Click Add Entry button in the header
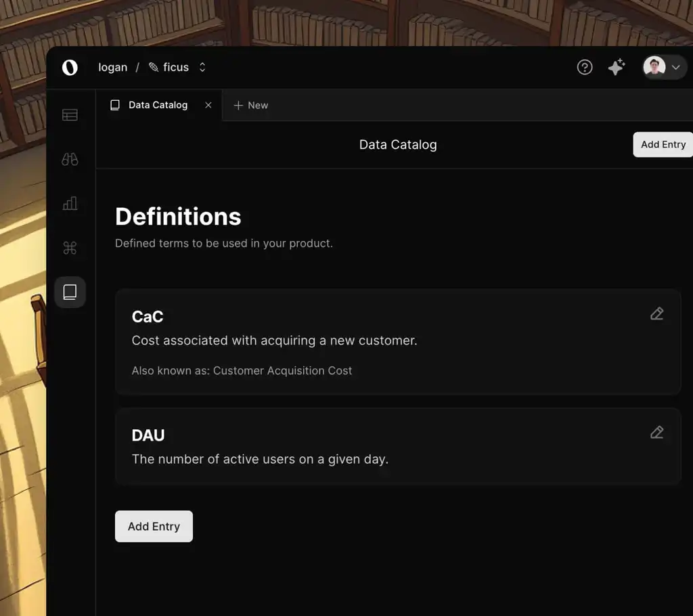This screenshot has width=693, height=616. pos(663,144)
